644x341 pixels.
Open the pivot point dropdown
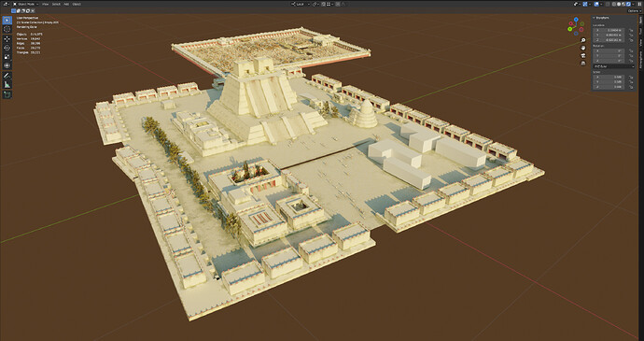tap(315, 4)
